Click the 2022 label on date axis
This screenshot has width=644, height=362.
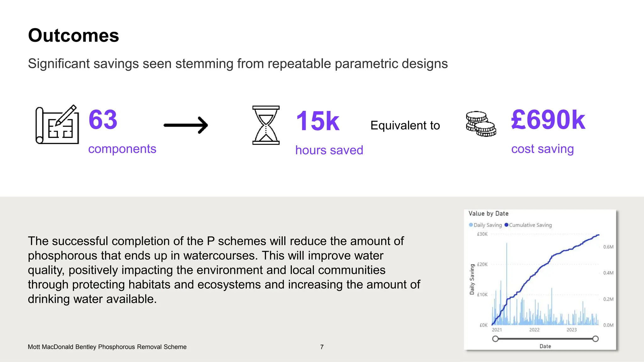(x=534, y=330)
